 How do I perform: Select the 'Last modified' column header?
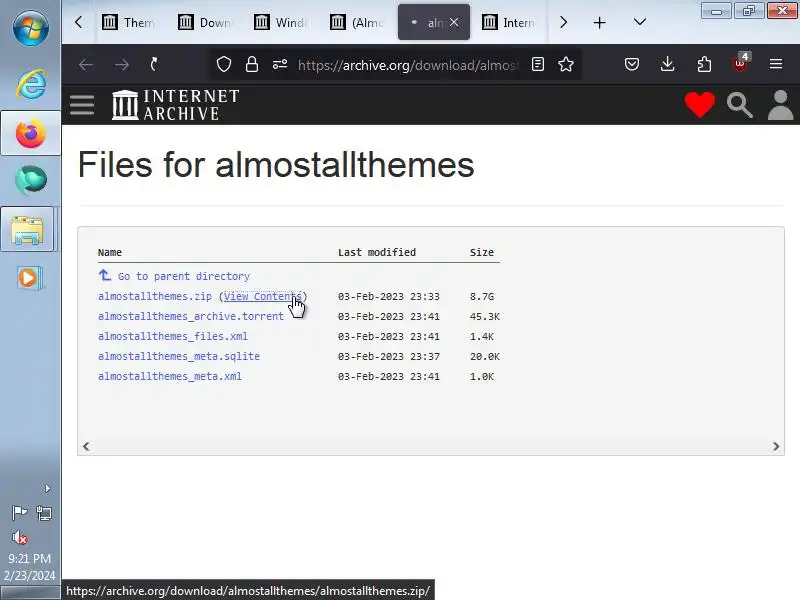[377, 252]
